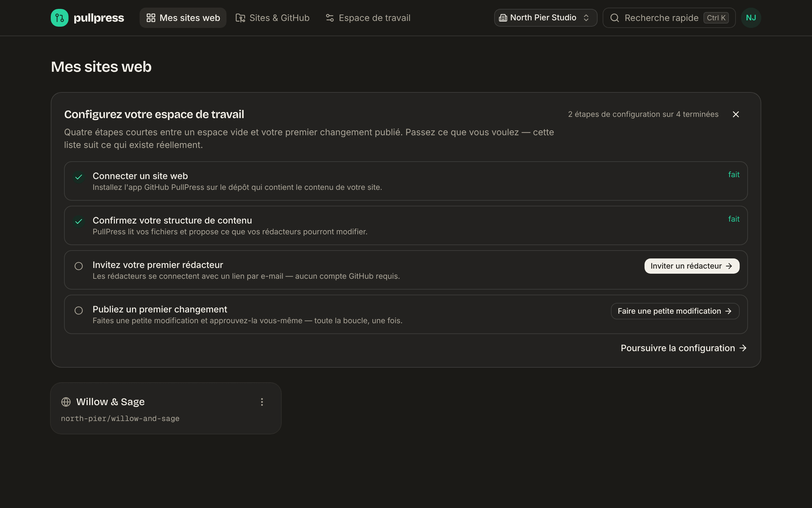Screen dimensions: 812x508
Task: Click the globe icon on Willow & Sage card
Action: point(66,402)
